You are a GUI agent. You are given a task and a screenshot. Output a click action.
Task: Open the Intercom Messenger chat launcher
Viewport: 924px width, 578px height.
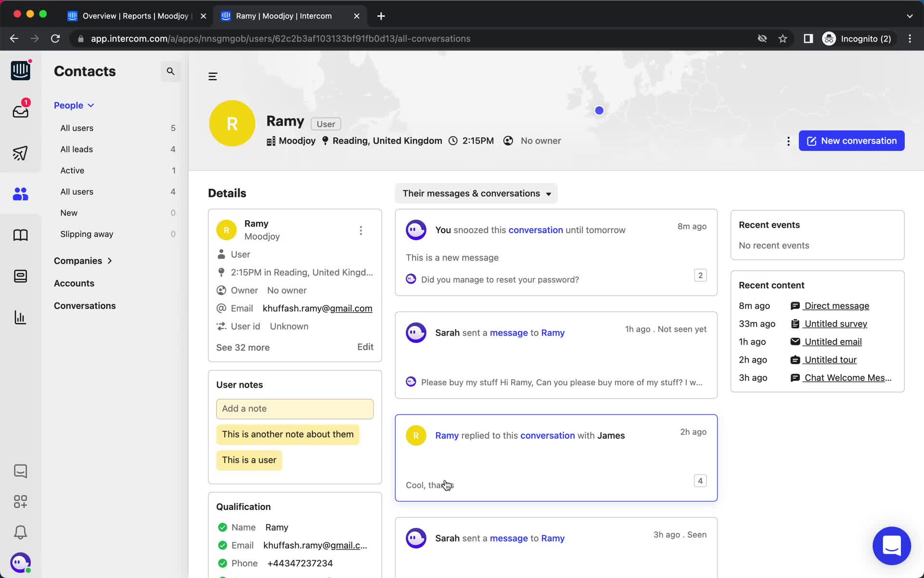(892, 546)
